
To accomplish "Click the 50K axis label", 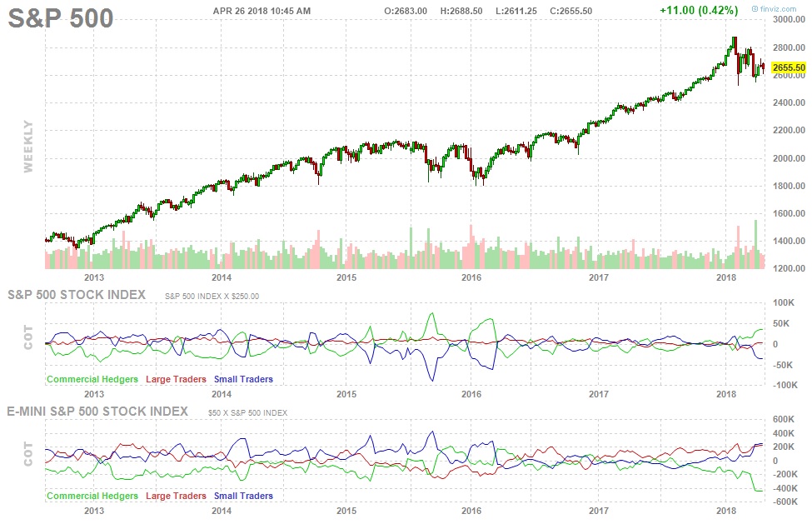I will pyautogui.click(x=781, y=324).
